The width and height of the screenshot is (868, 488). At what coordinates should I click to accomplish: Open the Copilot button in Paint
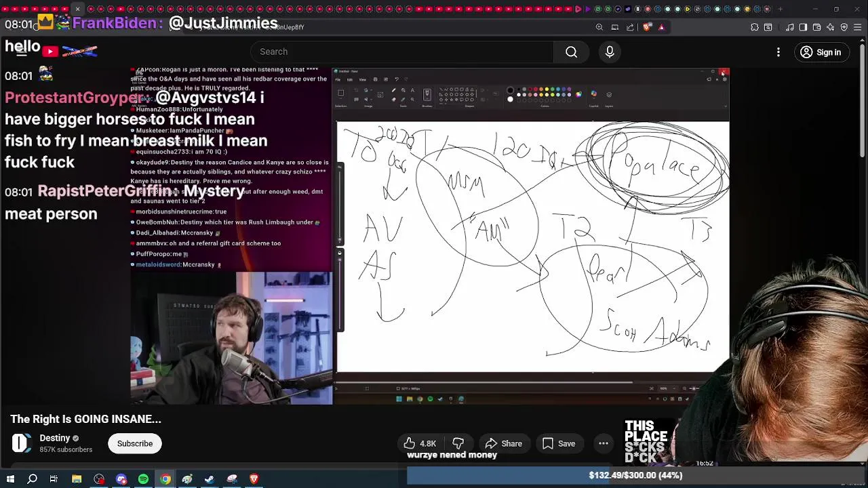click(x=594, y=94)
